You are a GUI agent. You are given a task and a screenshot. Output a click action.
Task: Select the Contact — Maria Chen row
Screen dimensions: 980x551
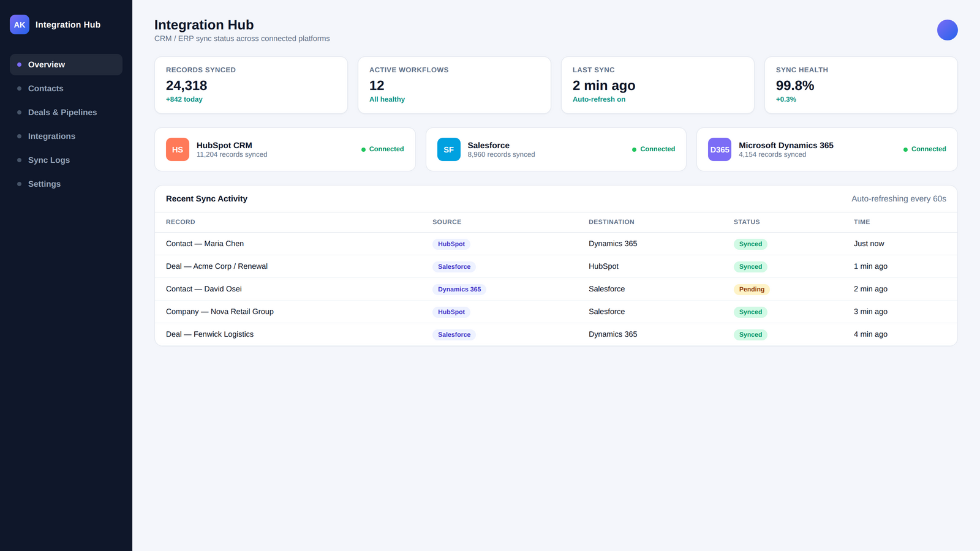(556, 244)
